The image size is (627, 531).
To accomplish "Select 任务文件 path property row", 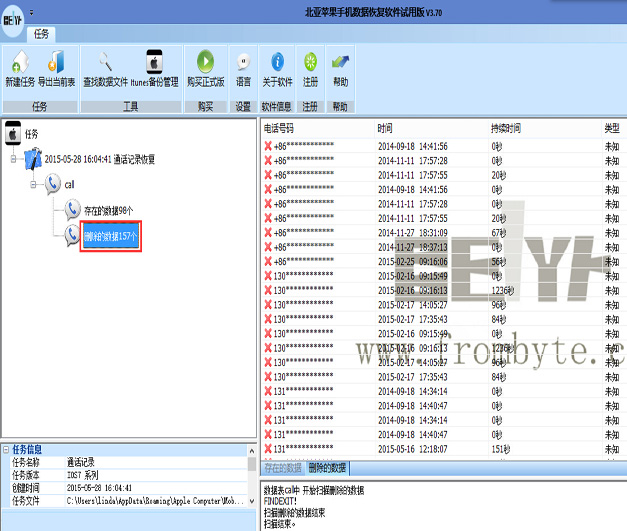I will tap(129, 501).
